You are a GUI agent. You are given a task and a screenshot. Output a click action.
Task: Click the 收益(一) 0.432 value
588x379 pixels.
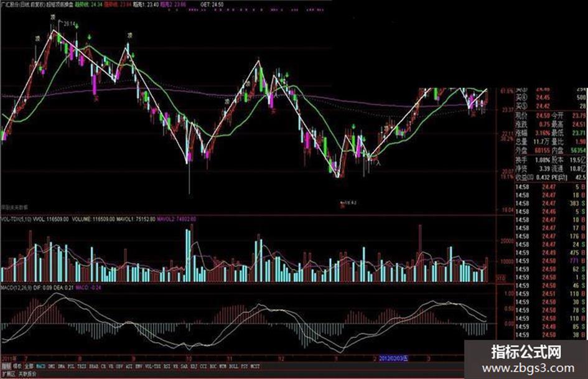543,177
